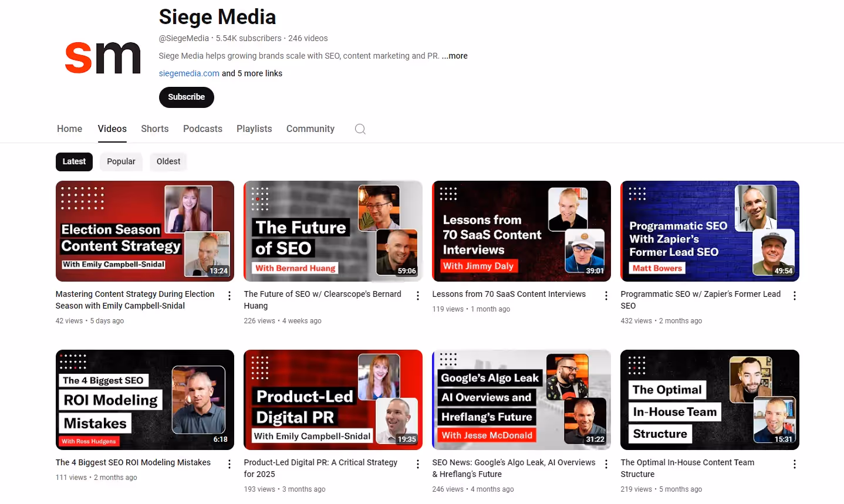Open options menu for The Future of SEO video
This screenshot has height=504, width=844.
(x=418, y=296)
